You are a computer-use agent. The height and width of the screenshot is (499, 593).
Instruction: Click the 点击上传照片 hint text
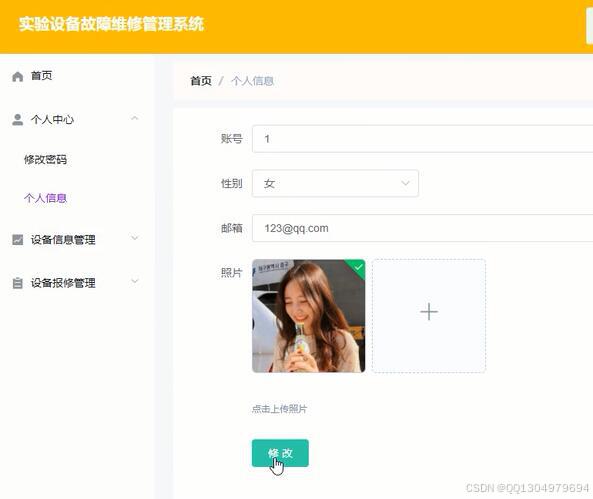point(279,409)
